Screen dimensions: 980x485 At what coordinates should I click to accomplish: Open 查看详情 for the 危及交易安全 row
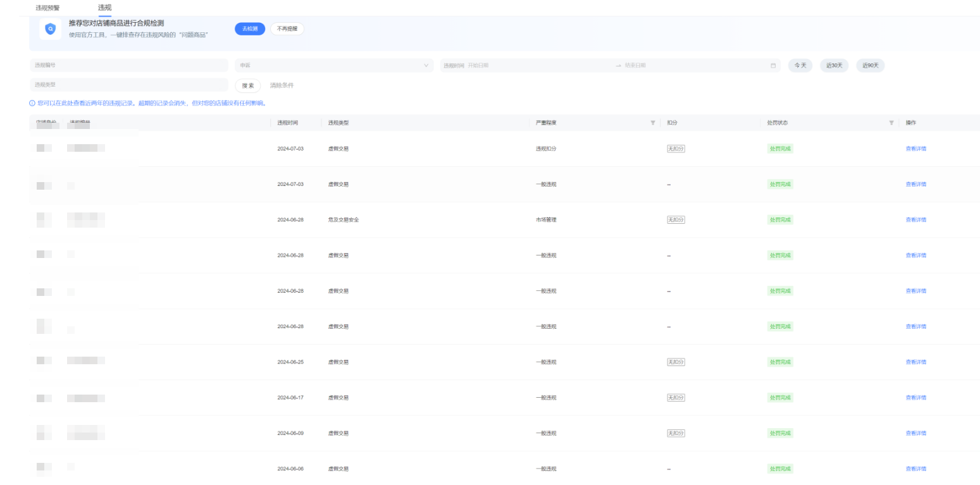click(x=915, y=220)
